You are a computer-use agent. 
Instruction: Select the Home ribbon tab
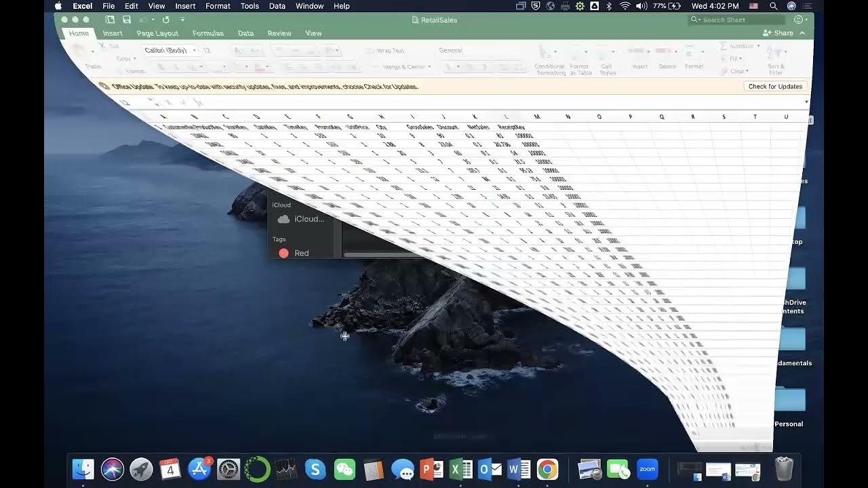coord(79,33)
